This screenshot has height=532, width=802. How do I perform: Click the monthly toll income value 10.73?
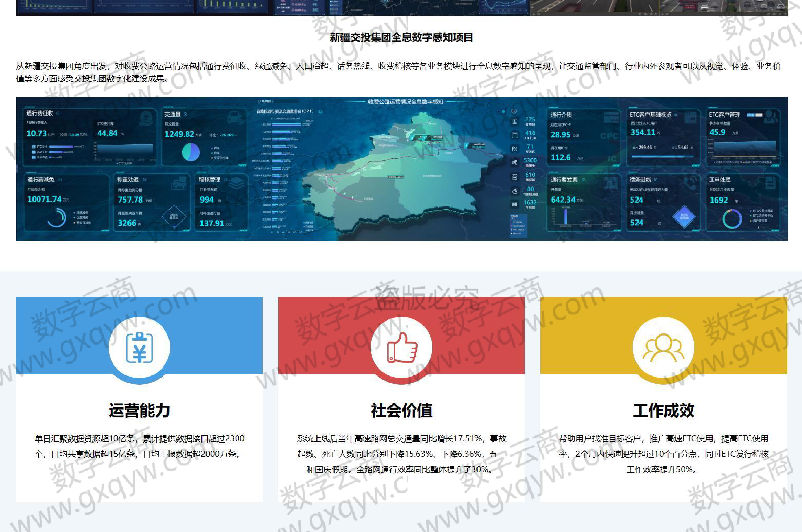tap(37, 133)
